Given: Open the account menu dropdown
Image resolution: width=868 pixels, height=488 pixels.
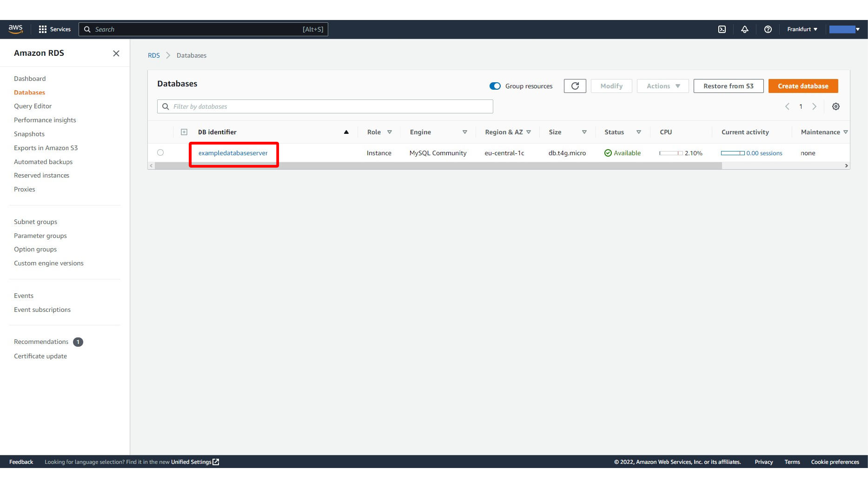Looking at the screenshot, I should pos(845,29).
